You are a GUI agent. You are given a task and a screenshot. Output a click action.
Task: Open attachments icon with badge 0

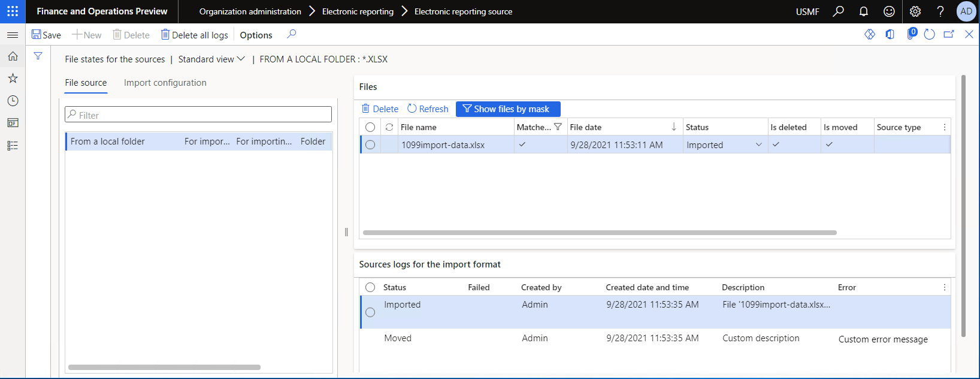[x=911, y=34]
